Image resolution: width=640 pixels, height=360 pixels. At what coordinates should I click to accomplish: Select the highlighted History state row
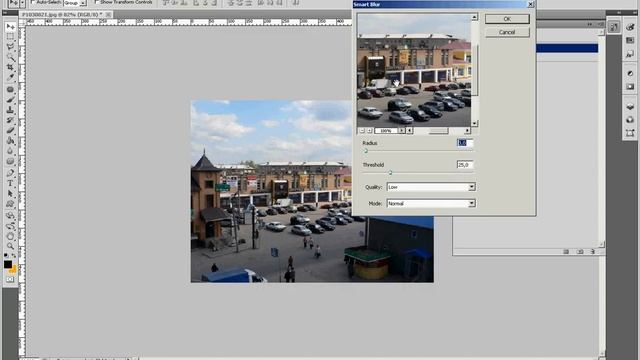point(567,48)
